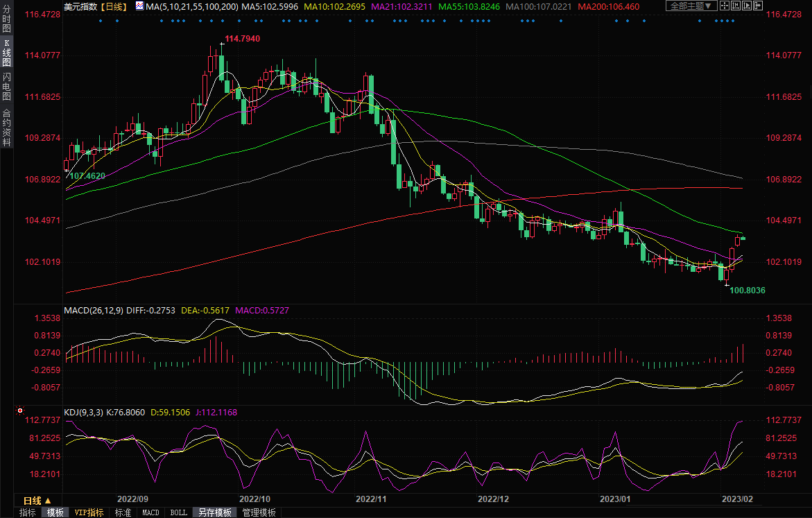Image resolution: width=812 pixels, height=518 pixels.
Task: Select the 指标 bottom tab
Action: point(28,512)
